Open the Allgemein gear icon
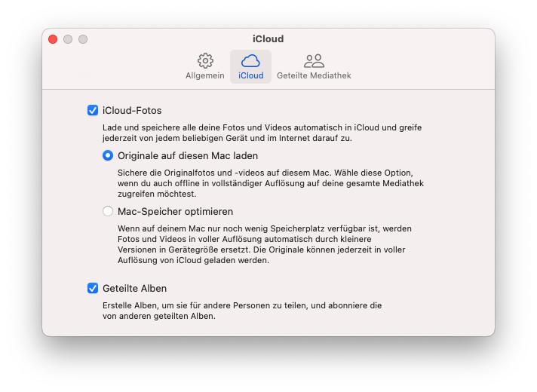Viewport: 537px width, 392px height. [x=205, y=61]
